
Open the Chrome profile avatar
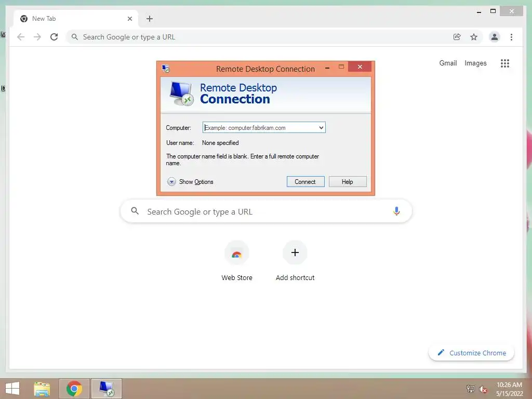[x=495, y=37]
